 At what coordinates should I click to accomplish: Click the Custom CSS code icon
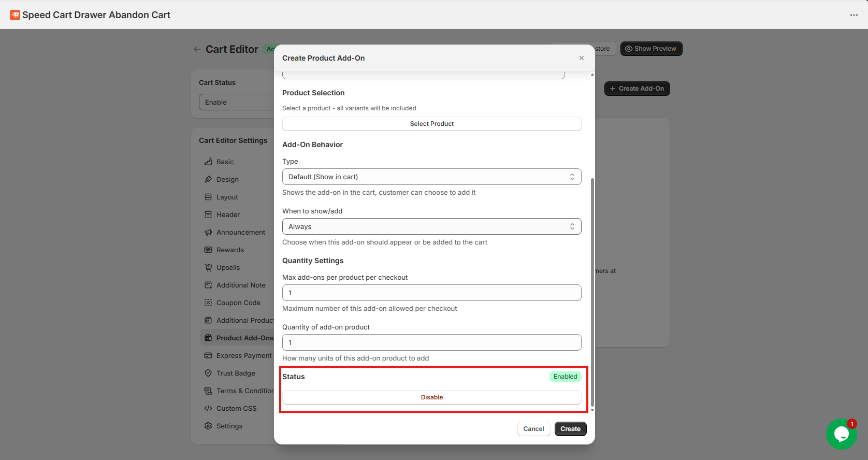pos(208,408)
